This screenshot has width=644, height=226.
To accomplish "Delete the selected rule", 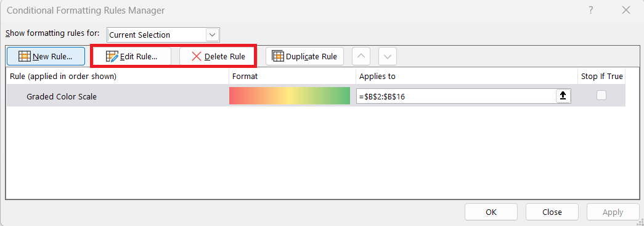I will tap(218, 56).
